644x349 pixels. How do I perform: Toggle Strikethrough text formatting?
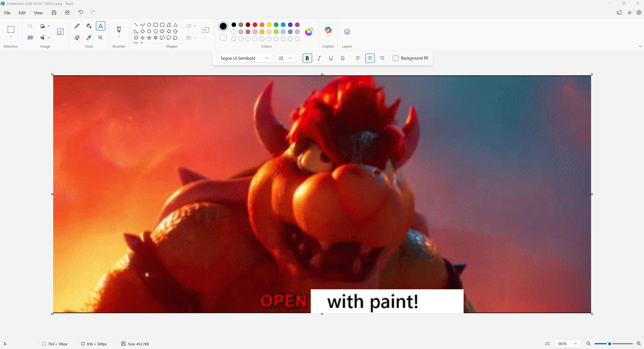(x=343, y=58)
